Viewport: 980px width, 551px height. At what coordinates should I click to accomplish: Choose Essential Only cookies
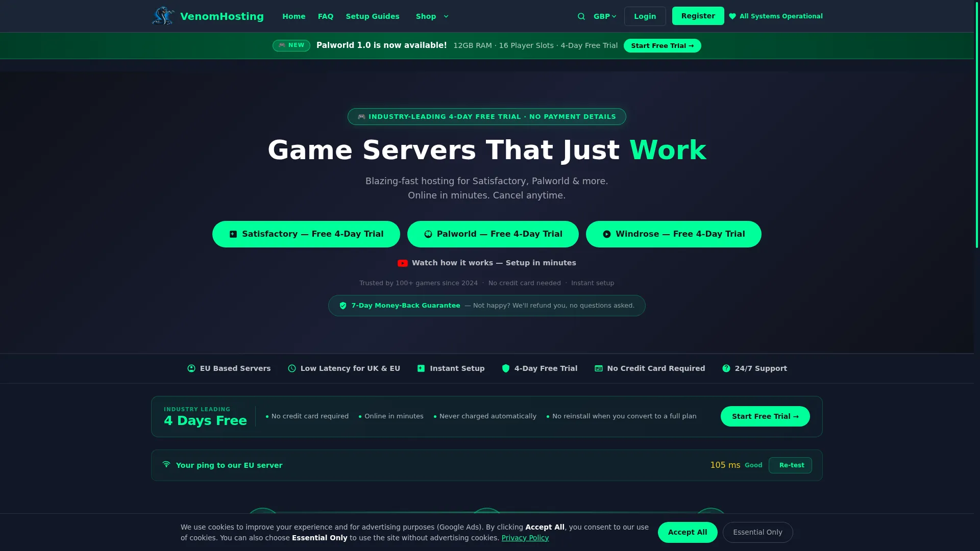coord(758,532)
